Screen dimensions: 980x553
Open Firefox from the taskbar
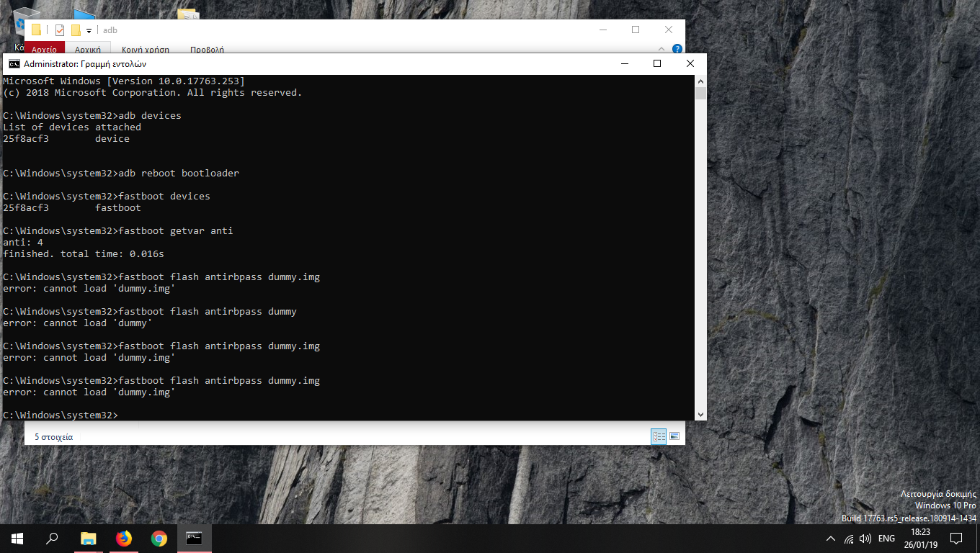coord(124,539)
